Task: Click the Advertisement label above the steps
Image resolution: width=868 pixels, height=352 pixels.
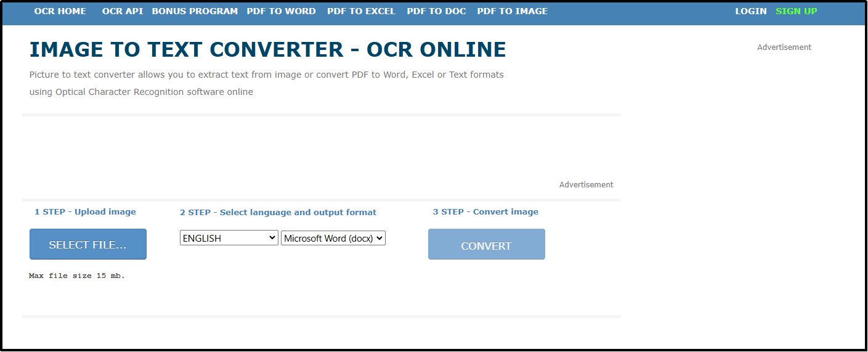Action: click(x=586, y=185)
